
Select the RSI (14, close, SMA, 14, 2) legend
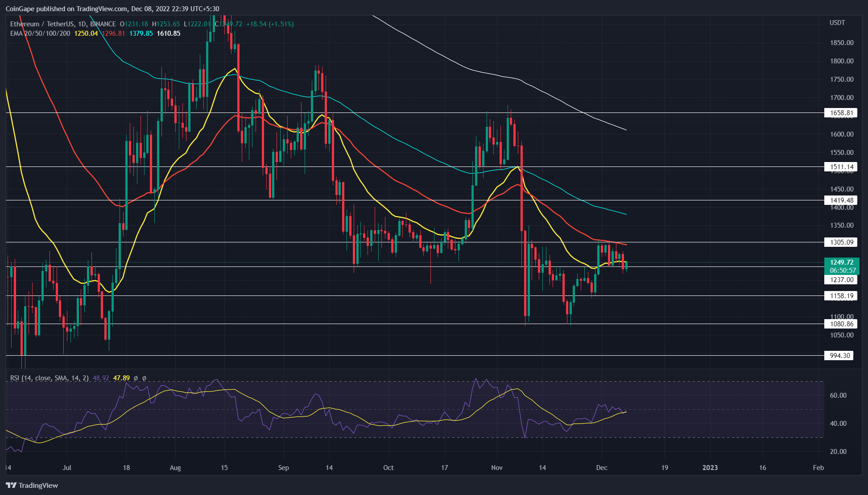50,378
